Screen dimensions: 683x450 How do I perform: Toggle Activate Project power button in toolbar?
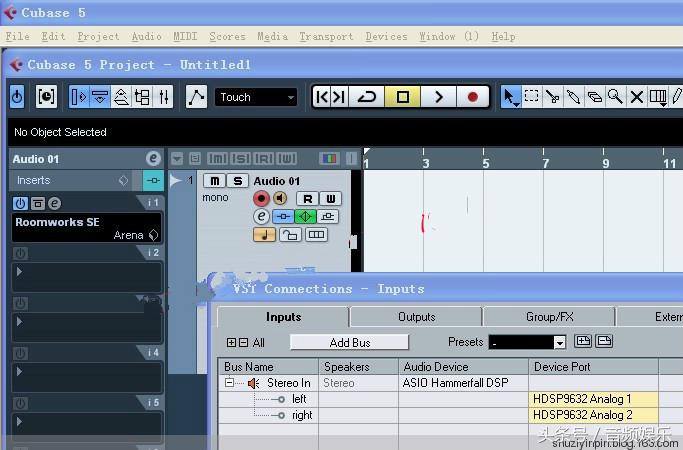(x=17, y=96)
